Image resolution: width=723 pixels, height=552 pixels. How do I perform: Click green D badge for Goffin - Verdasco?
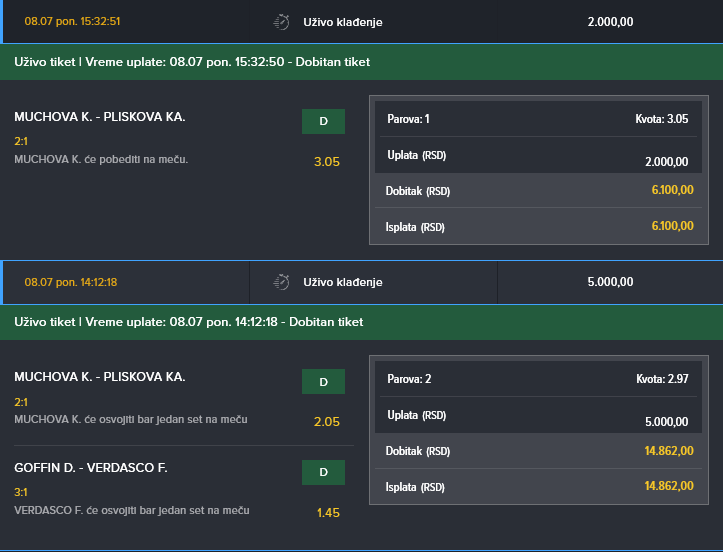tap(323, 472)
